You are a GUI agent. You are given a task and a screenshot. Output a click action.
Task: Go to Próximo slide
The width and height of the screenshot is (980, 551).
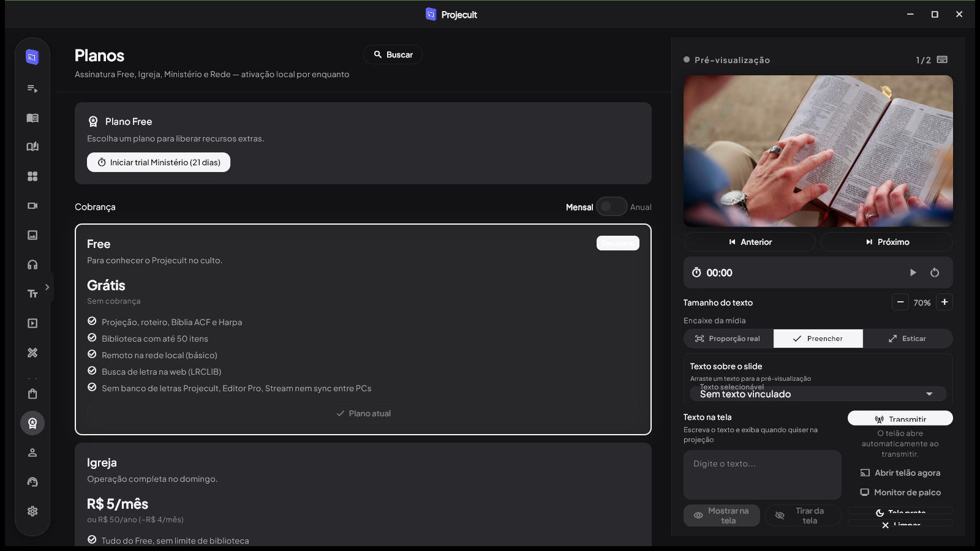887,242
